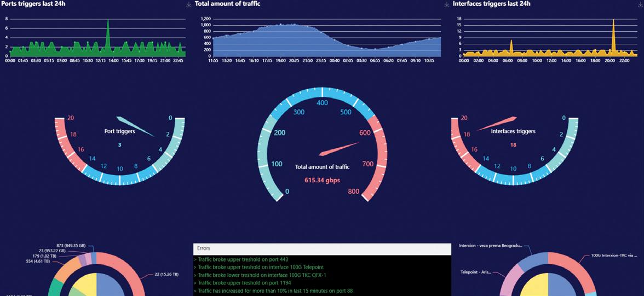644x296 pixels.
Task: Click the tallest yellow spike in Interfaces chart
Action: point(613,36)
